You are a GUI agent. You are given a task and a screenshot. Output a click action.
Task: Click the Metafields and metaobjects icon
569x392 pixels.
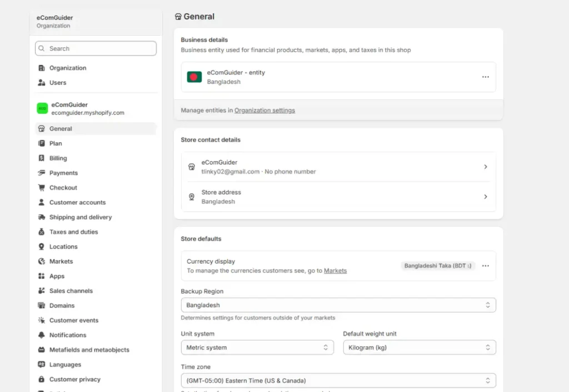pyautogui.click(x=41, y=350)
